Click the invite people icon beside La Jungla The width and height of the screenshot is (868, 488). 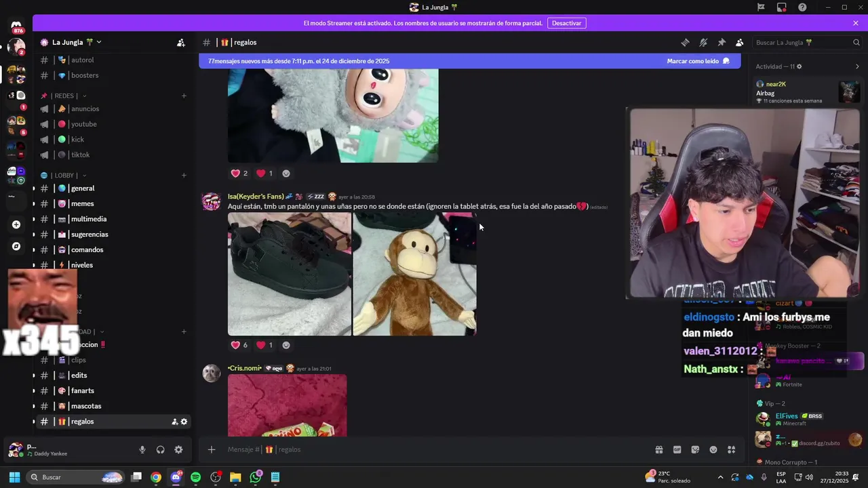(x=181, y=42)
